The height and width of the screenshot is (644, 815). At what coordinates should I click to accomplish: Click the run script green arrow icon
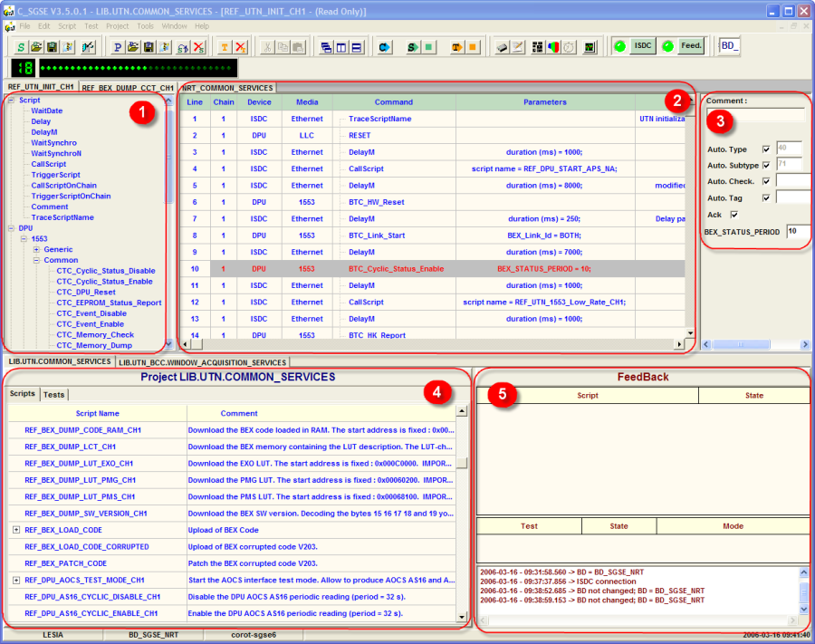click(414, 46)
